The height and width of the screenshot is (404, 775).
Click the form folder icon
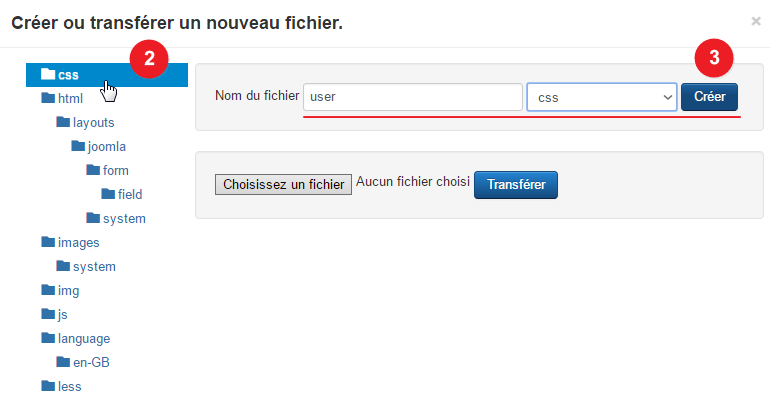[x=93, y=170]
